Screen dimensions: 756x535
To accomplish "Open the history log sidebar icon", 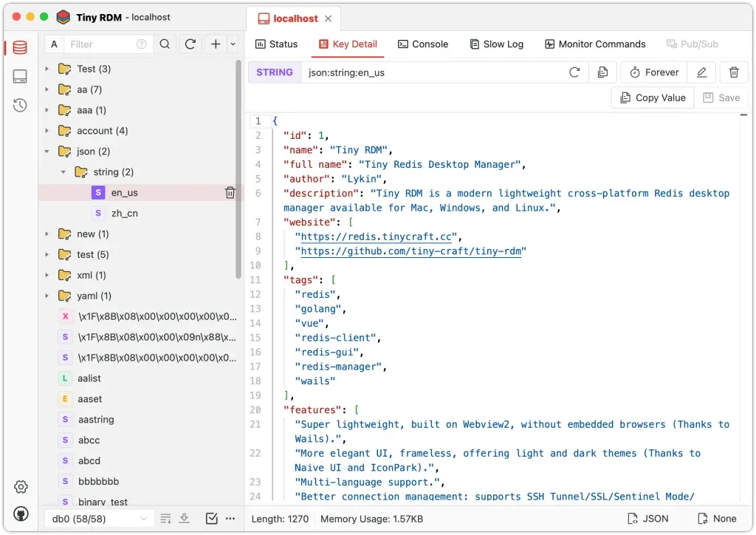I will (x=21, y=105).
